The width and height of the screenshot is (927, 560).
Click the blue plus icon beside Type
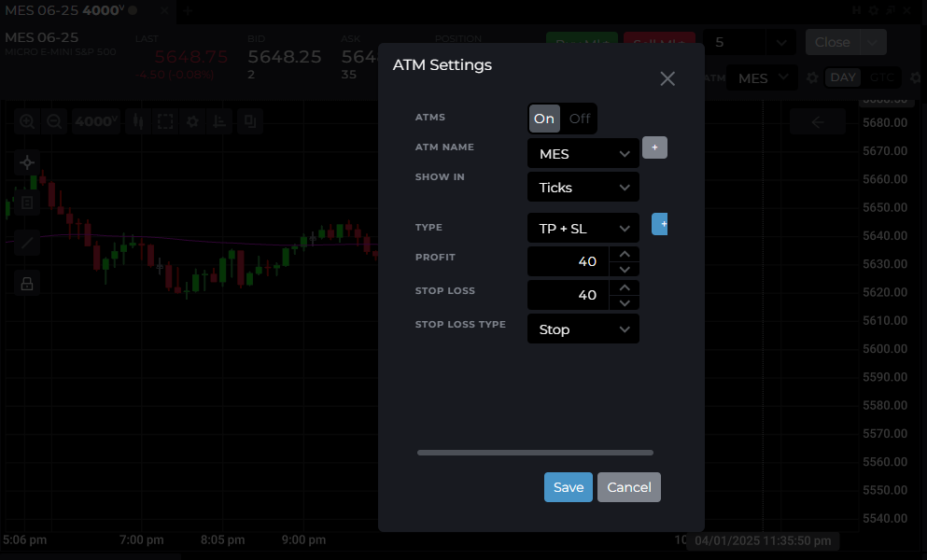click(x=660, y=224)
